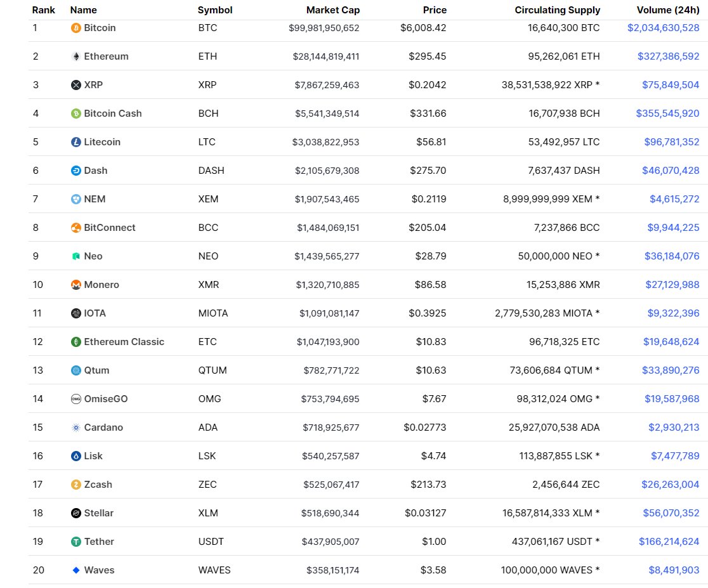Click the Dash logo icon
Image resolution: width=708 pixels, height=588 pixels.
click(x=76, y=171)
